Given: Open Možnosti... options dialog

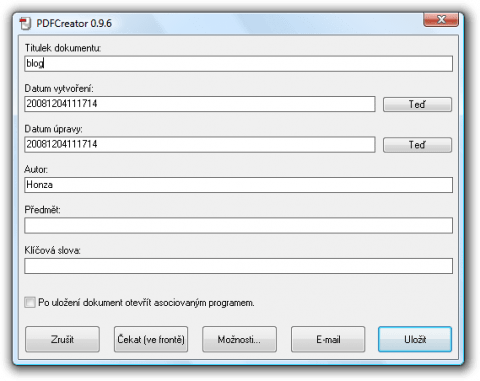Looking at the screenshot, I should (x=239, y=339).
